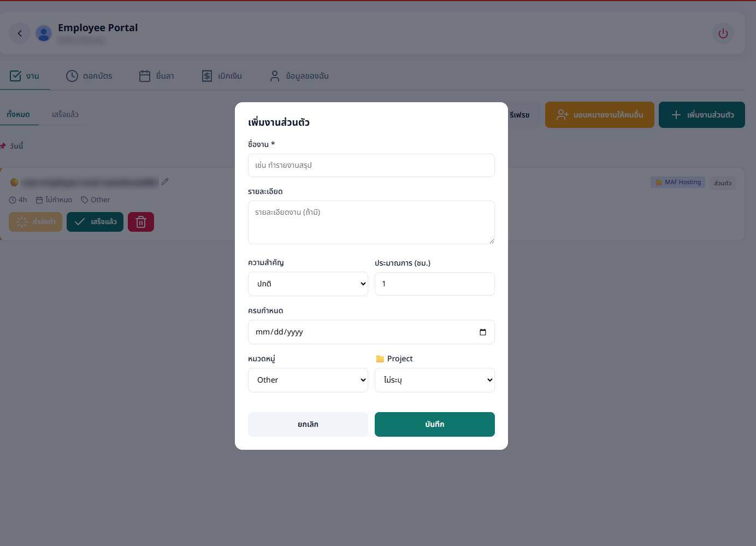Image resolution: width=756 pixels, height=546 pixels.
Task: Click the user avatar icon
Action: pos(44,33)
